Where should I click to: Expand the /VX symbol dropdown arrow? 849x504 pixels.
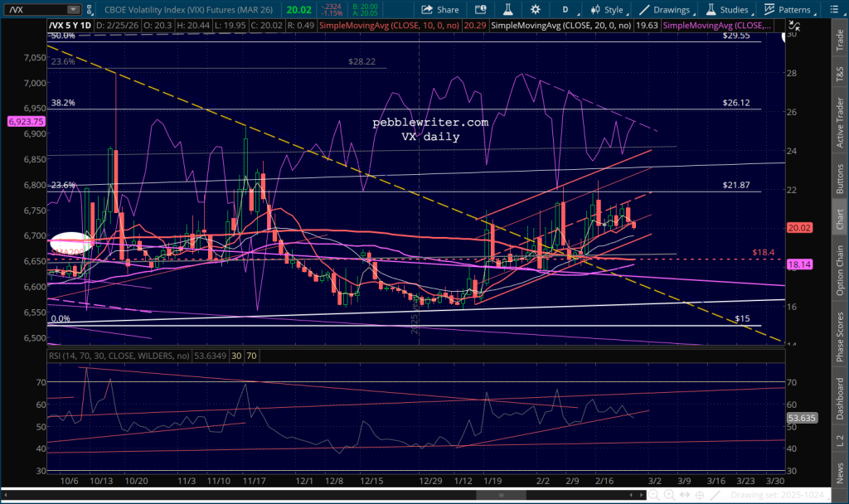[75, 10]
